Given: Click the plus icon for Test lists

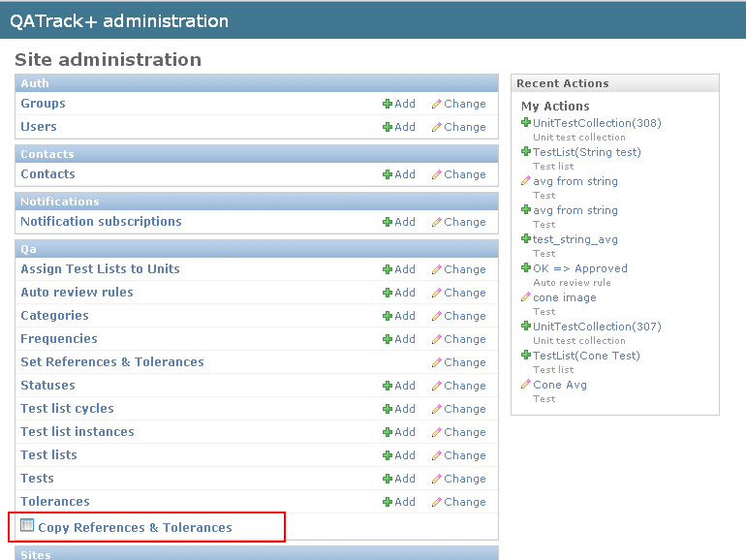Looking at the screenshot, I should [x=388, y=455].
